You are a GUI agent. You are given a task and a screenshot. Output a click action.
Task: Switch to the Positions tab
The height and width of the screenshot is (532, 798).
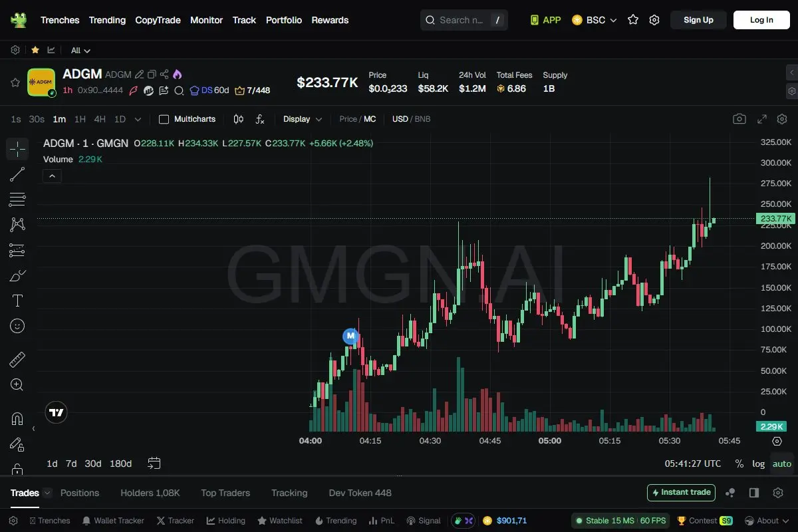pyautogui.click(x=80, y=493)
